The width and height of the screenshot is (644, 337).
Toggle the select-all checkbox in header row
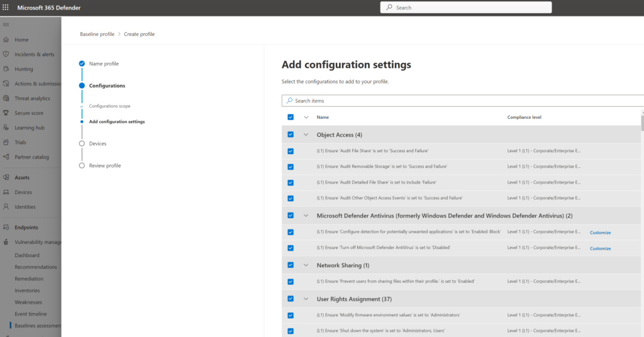coord(291,117)
